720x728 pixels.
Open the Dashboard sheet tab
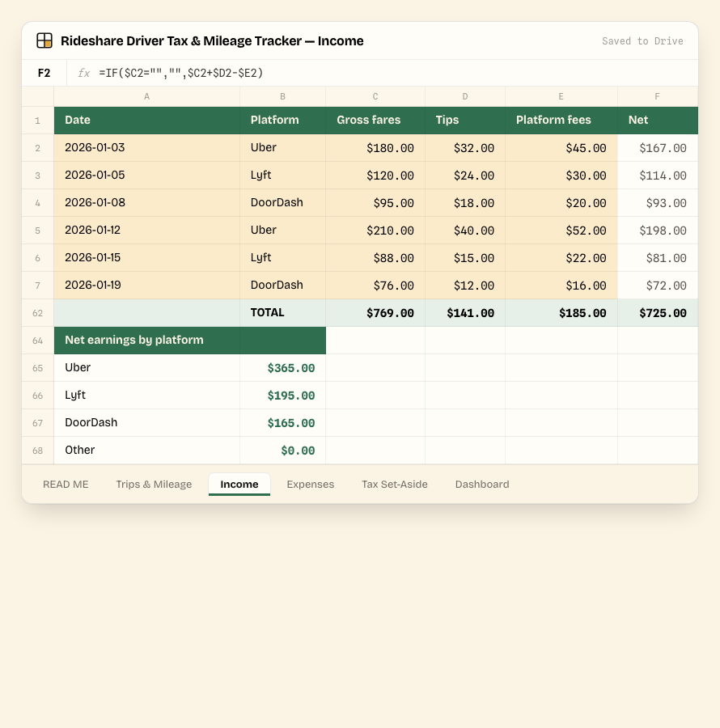[482, 485]
